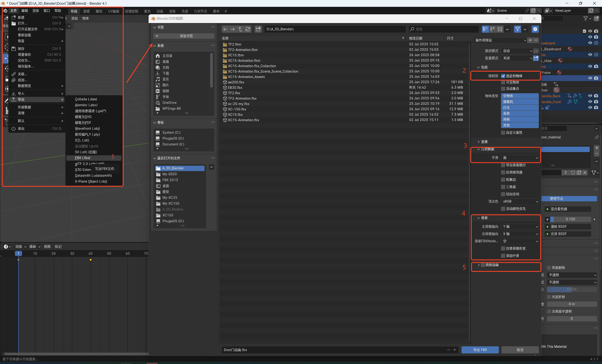Open the 导入 submenu
This screenshot has height=364, width=602.
click(37, 94)
